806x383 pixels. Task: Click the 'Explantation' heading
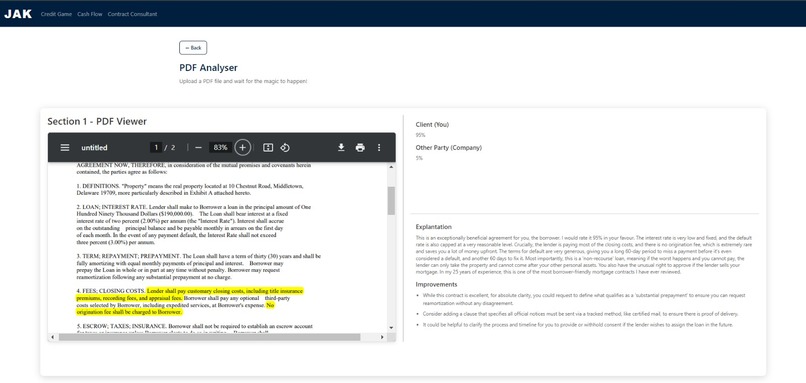click(x=434, y=227)
